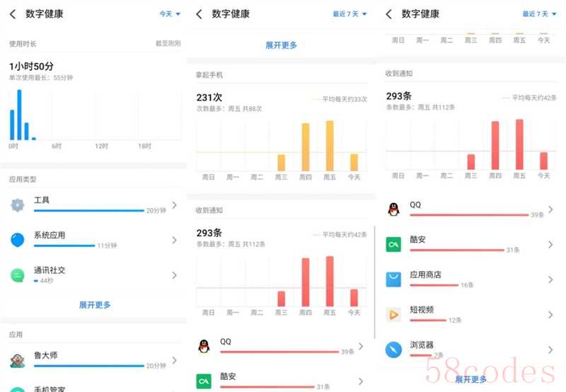Tap the green 通讯社交 chat icon
566x392 pixels.
[17, 275]
